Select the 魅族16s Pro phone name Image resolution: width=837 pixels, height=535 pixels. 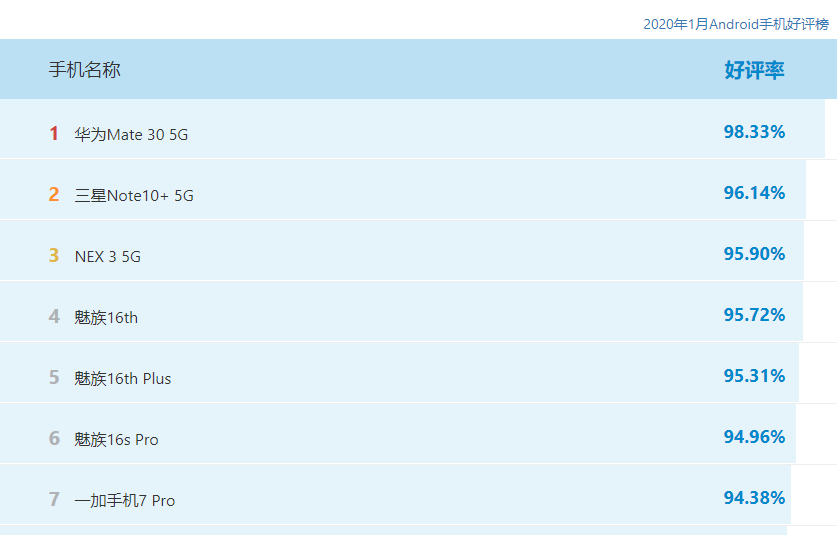click(x=116, y=439)
